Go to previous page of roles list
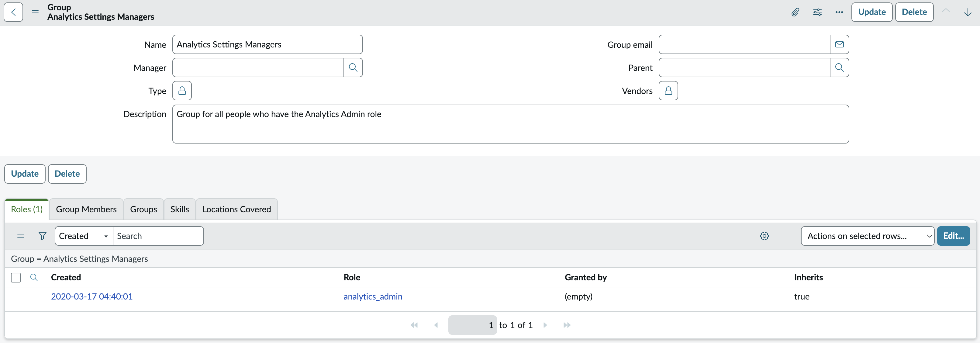The height and width of the screenshot is (343, 980). pyautogui.click(x=436, y=325)
